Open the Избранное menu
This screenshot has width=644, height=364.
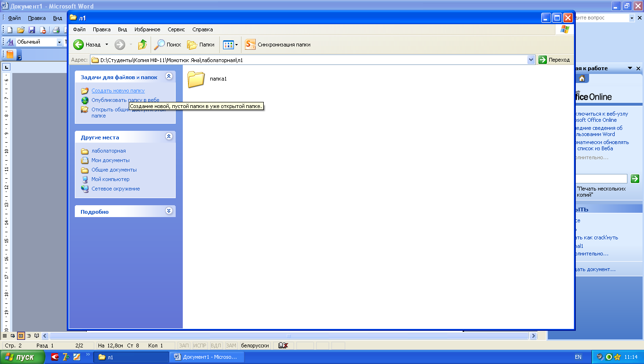tap(147, 29)
